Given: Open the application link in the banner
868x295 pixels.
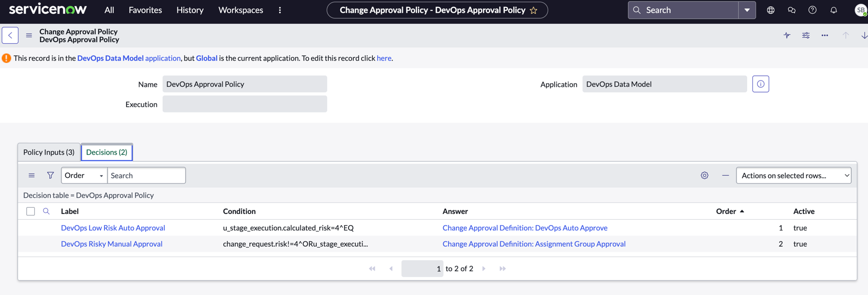Looking at the screenshot, I should (163, 58).
